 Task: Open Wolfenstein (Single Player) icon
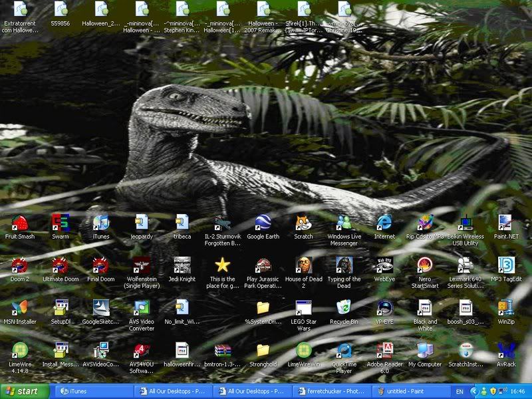pyautogui.click(x=142, y=265)
